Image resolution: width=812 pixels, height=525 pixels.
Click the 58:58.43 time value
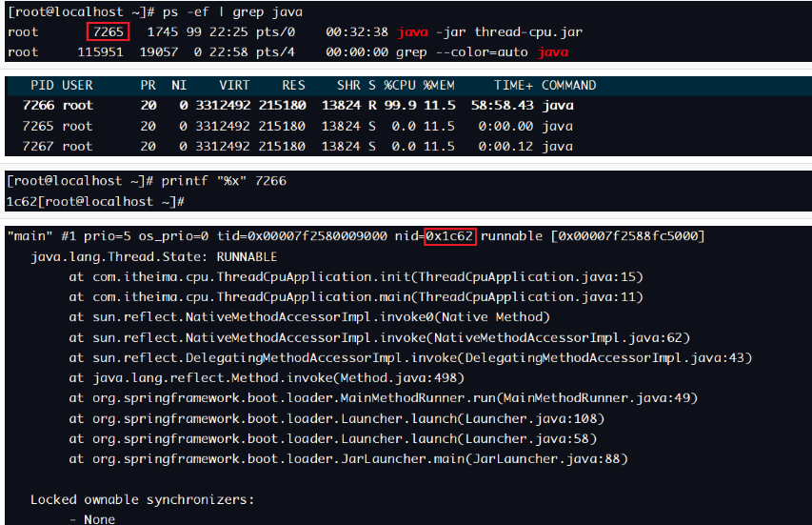click(503, 106)
